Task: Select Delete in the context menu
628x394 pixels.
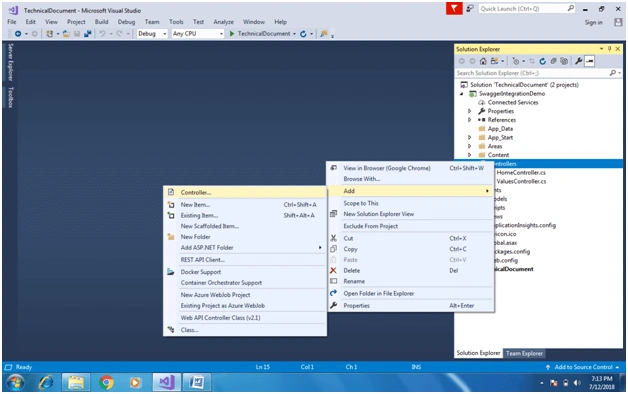Action: [411, 271]
